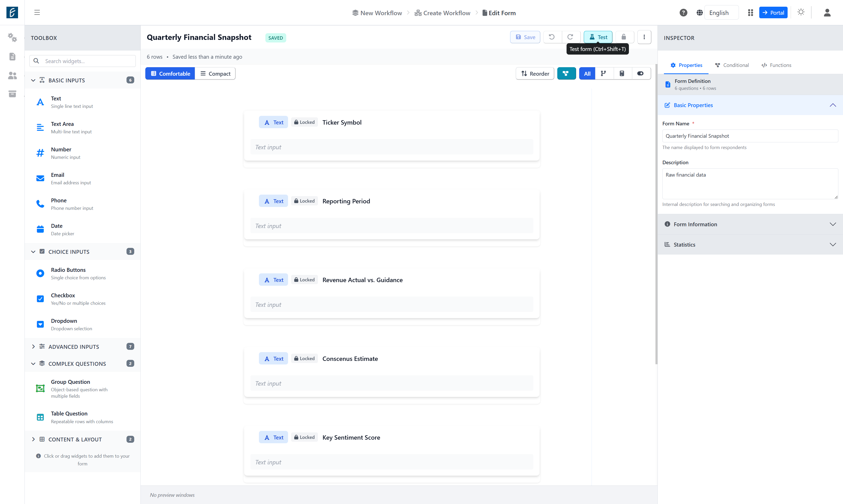Expand the Statistics panel
Viewport: 843px width, 504px height.
pyautogui.click(x=750, y=245)
